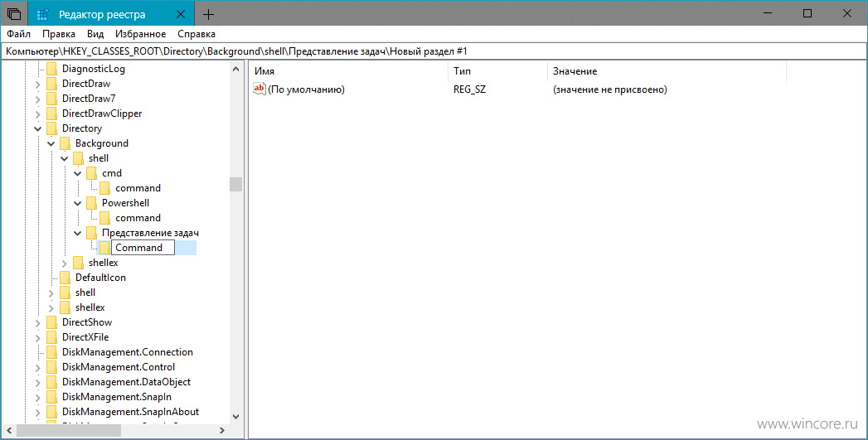Click the DiskManagement.Control folder icon
Image resolution: width=868 pixels, height=440 pixels.
pyautogui.click(x=52, y=368)
